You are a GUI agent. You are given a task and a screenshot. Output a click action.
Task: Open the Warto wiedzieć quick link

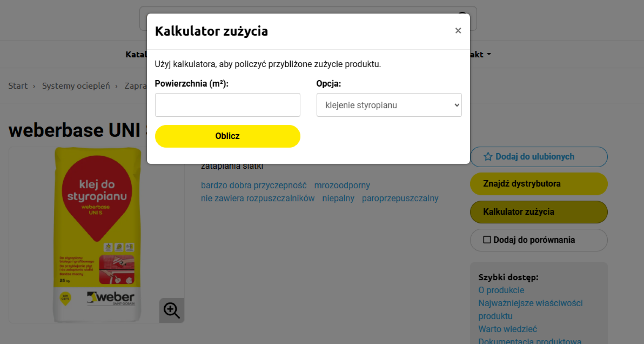tap(508, 329)
